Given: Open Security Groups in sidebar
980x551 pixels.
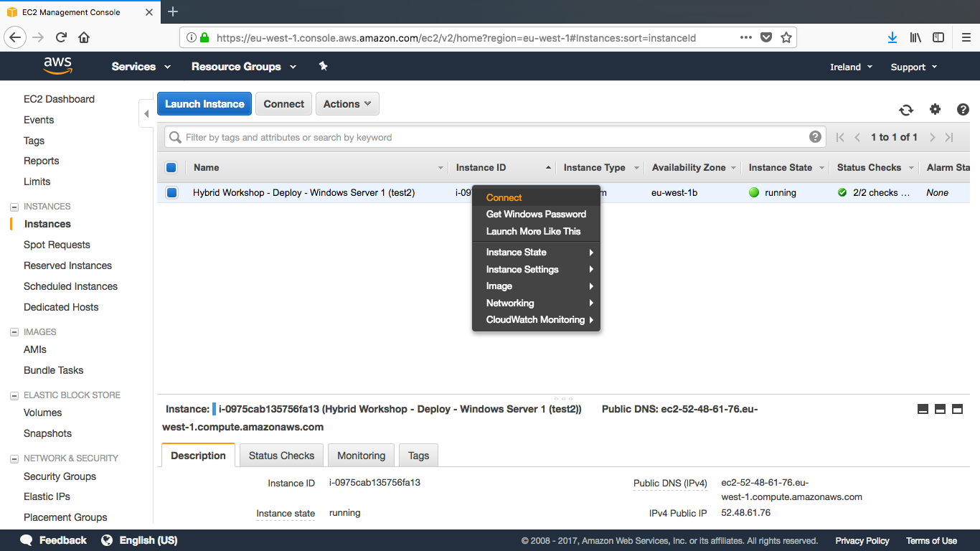Looking at the screenshot, I should 60,476.
